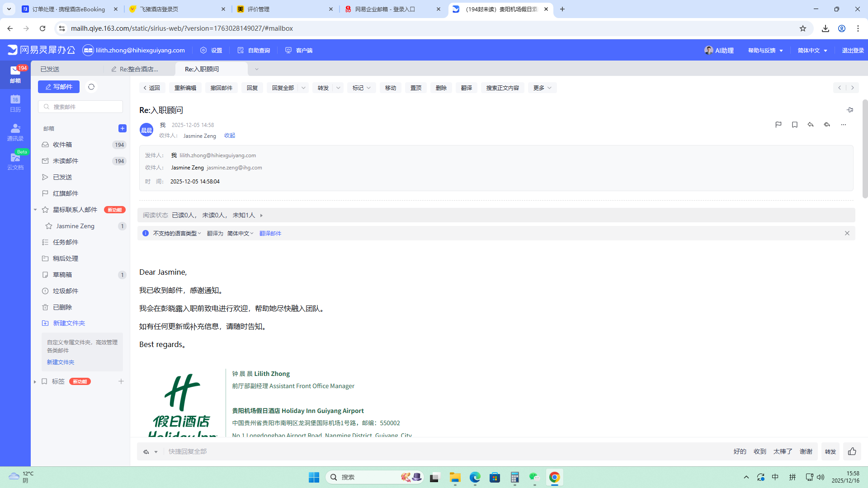Viewport: 868px width, 488px height.
Task: Click the thumbs-up icon in quick reply bar
Action: pos(852,451)
